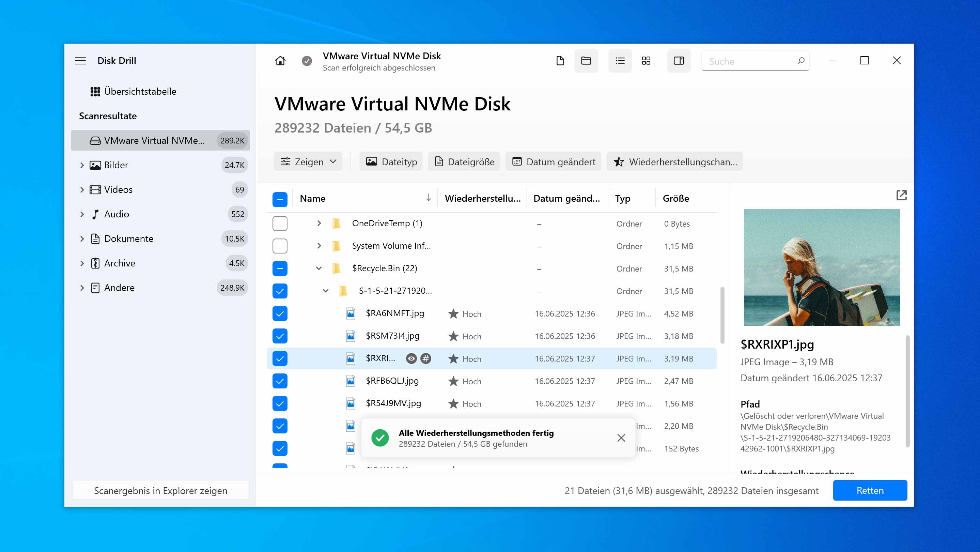Uncheck the $RA6NMFT.jpg checkbox

(x=280, y=313)
